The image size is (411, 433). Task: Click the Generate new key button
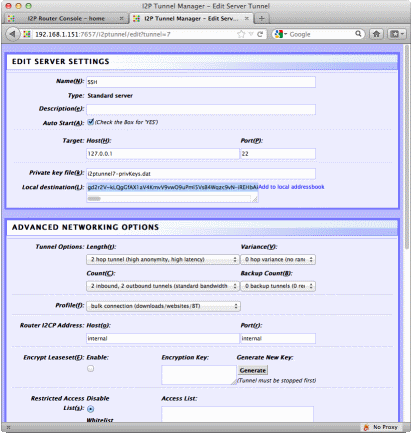(x=253, y=370)
